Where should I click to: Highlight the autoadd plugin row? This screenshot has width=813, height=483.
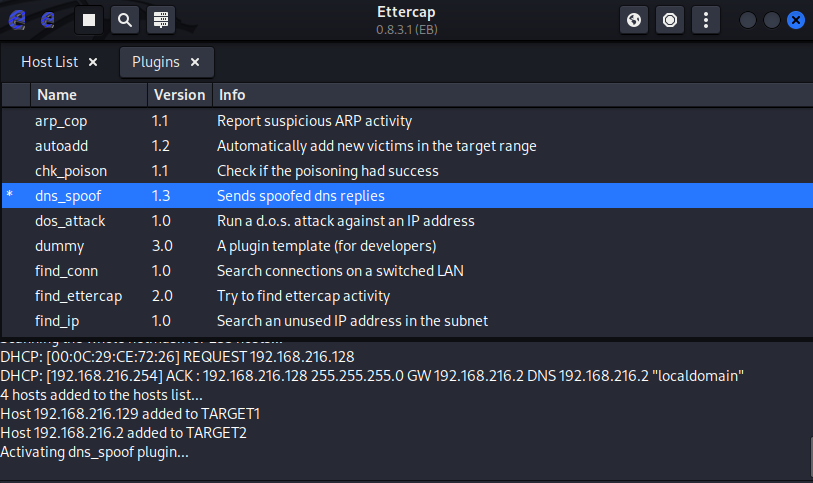click(62, 146)
